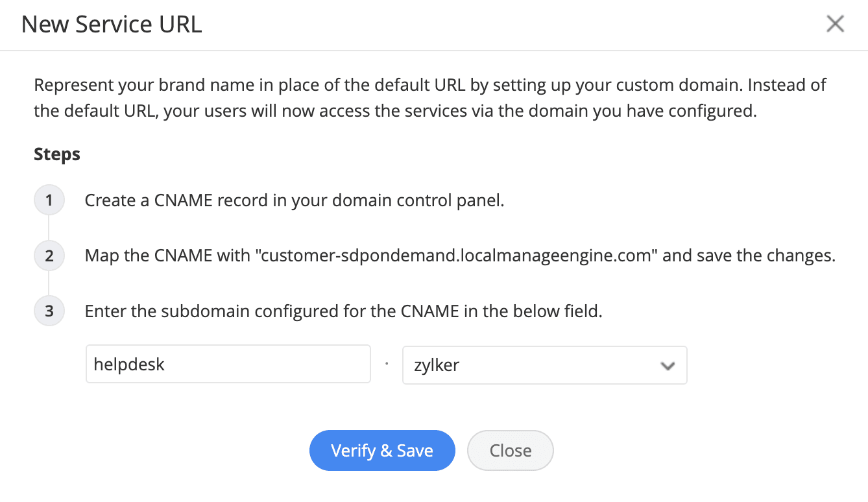
Task: Click the dot separator between subdomain and domain
Action: (387, 365)
